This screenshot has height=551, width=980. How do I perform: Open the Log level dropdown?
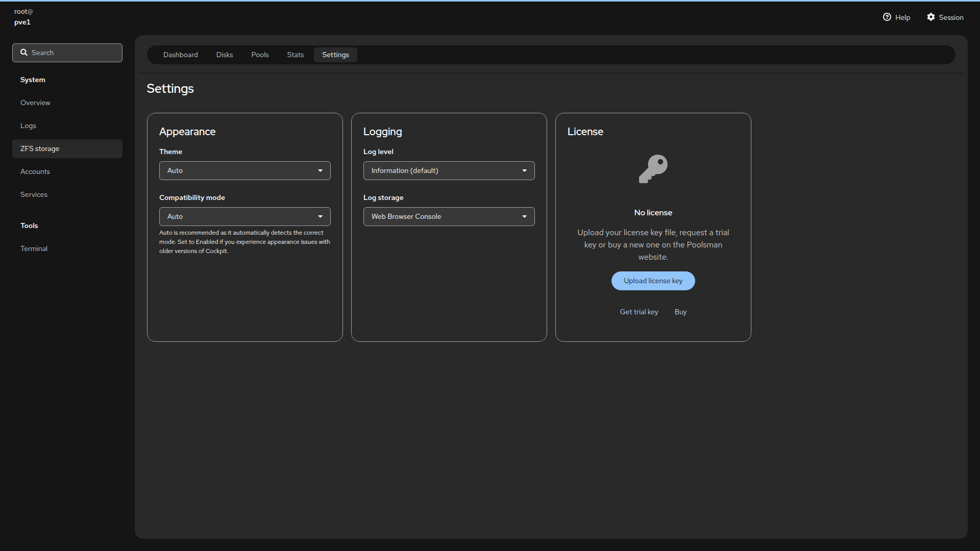pos(449,171)
